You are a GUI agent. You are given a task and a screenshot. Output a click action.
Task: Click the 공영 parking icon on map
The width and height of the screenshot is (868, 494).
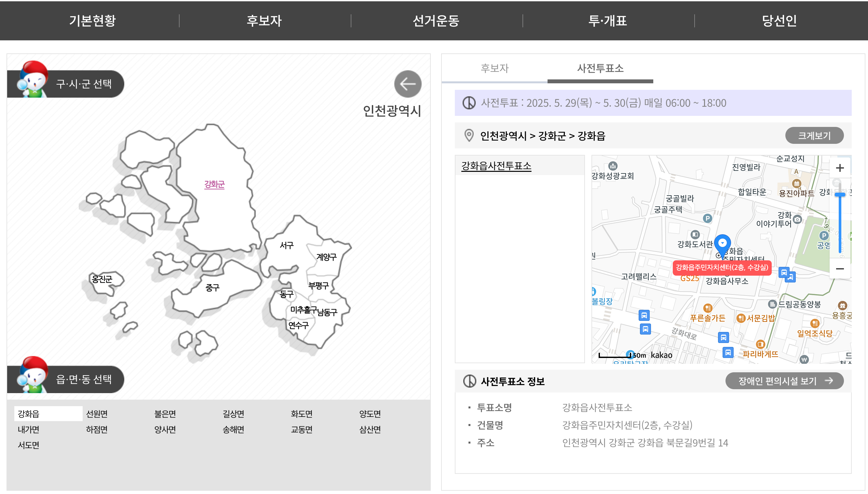click(824, 236)
